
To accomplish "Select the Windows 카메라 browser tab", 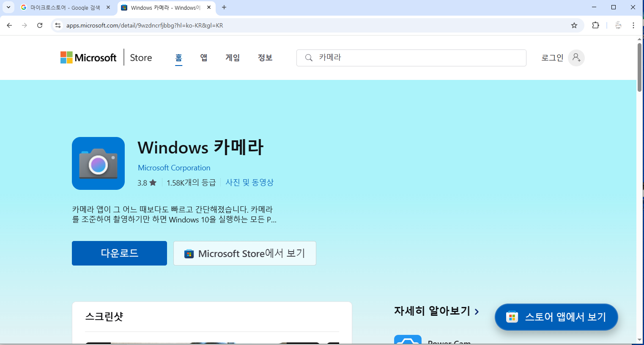I will point(166,8).
